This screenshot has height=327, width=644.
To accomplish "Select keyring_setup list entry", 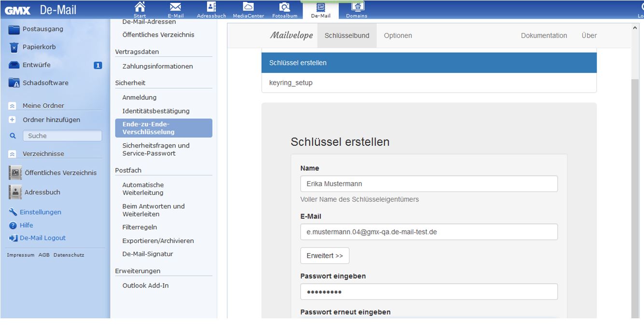I will (x=429, y=82).
